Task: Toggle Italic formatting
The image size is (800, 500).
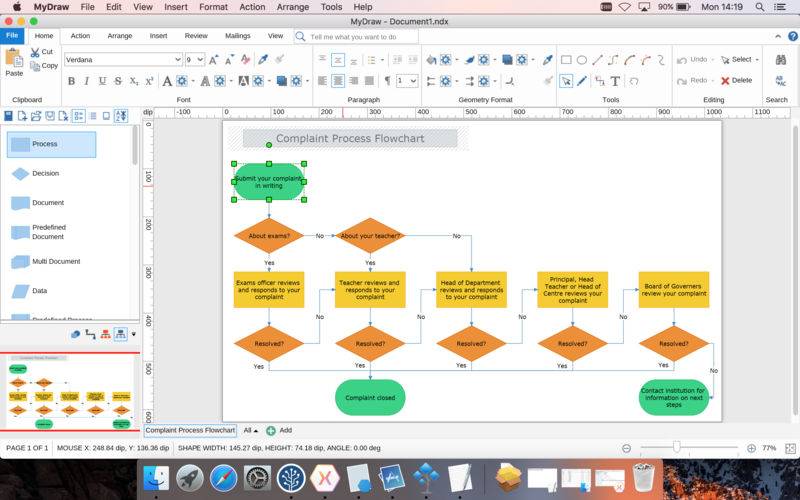Action: [87, 81]
